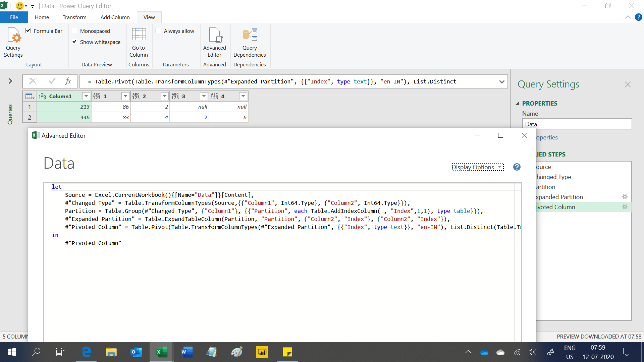Open Query Dependencies view
The height and width of the screenshot is (362, 644).
tap(250, 43)
